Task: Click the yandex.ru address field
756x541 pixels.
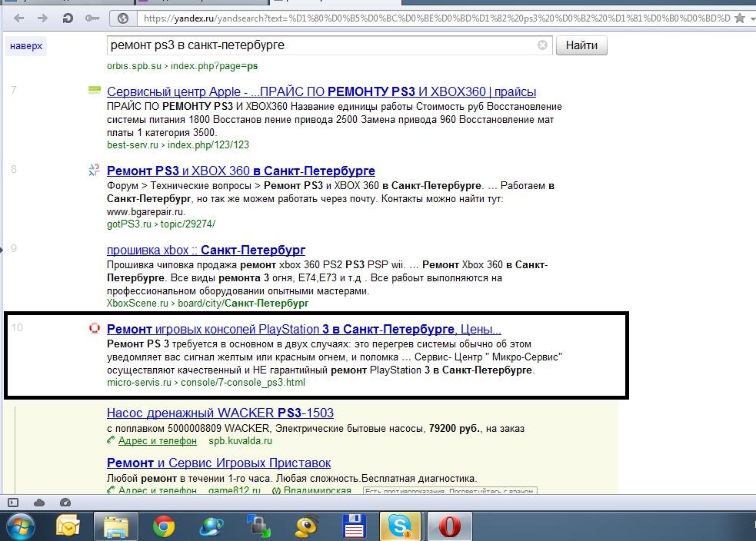Action: point(436,18)
